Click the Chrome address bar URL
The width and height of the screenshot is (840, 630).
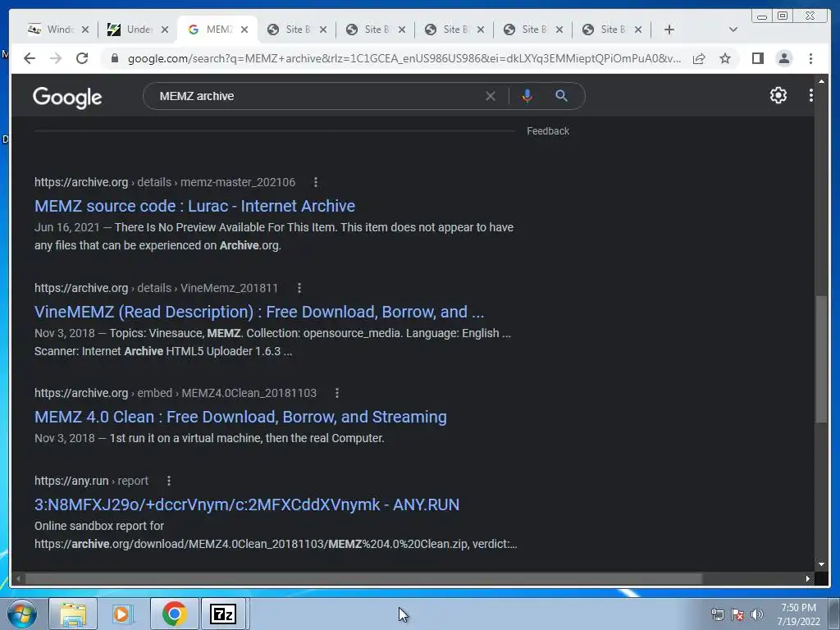click(404, 58)
